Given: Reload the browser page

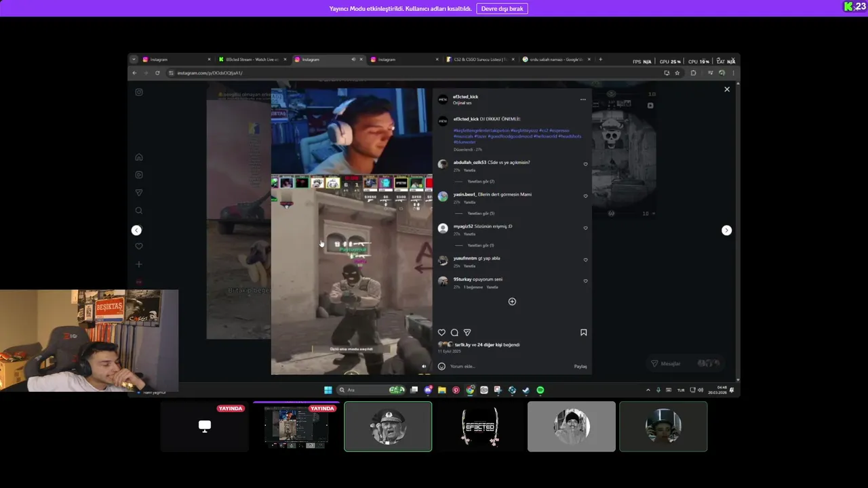Looking at the screenshot, I should (x=157, y=73).
